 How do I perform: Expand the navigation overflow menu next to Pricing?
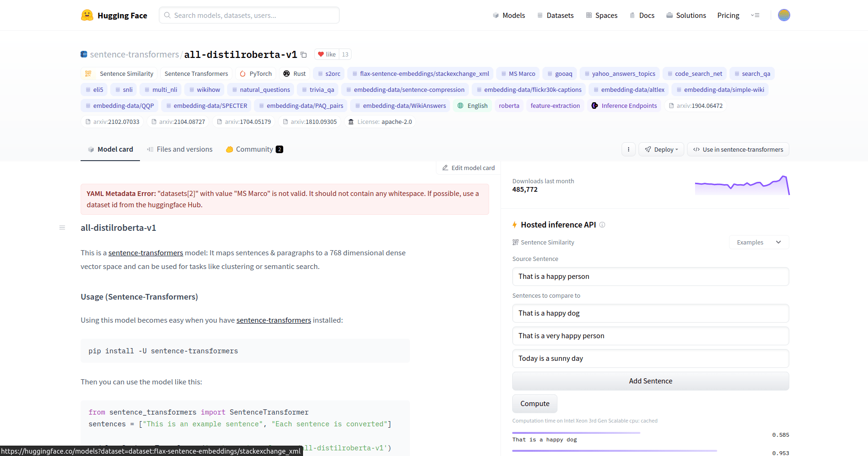pyautogui.click(x=755, y=16)
